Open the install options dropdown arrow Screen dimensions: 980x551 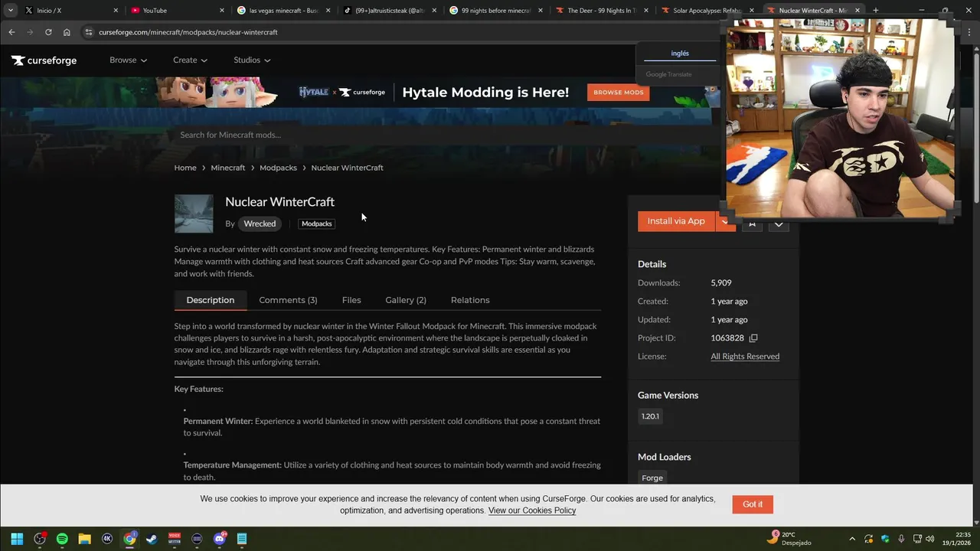(724, 221)
